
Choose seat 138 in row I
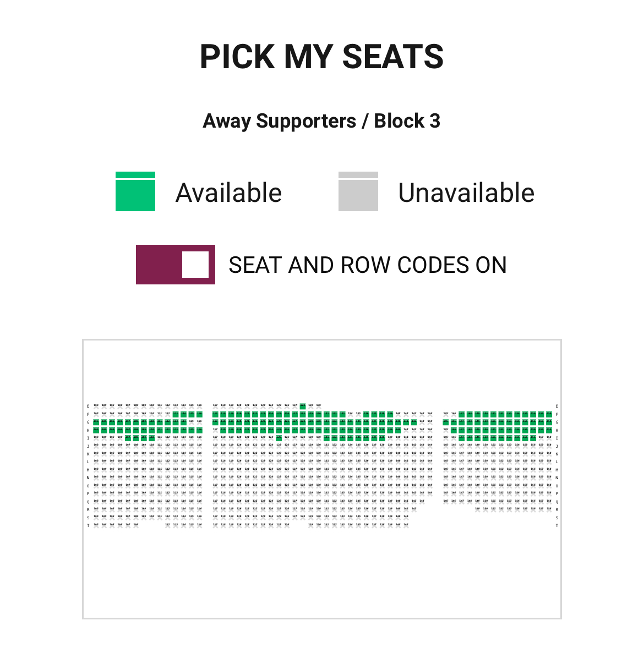[x=382, y=438]
